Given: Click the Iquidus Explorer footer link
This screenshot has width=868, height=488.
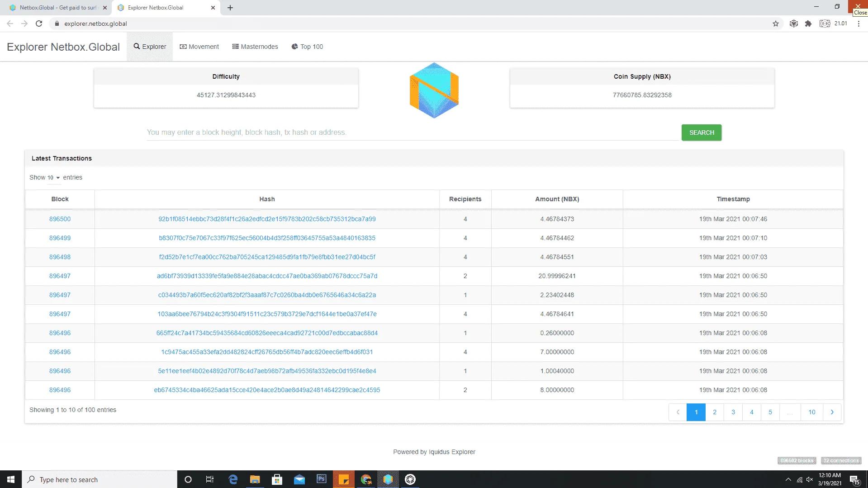Looking at the screenshot, I should tap(452, 452).
